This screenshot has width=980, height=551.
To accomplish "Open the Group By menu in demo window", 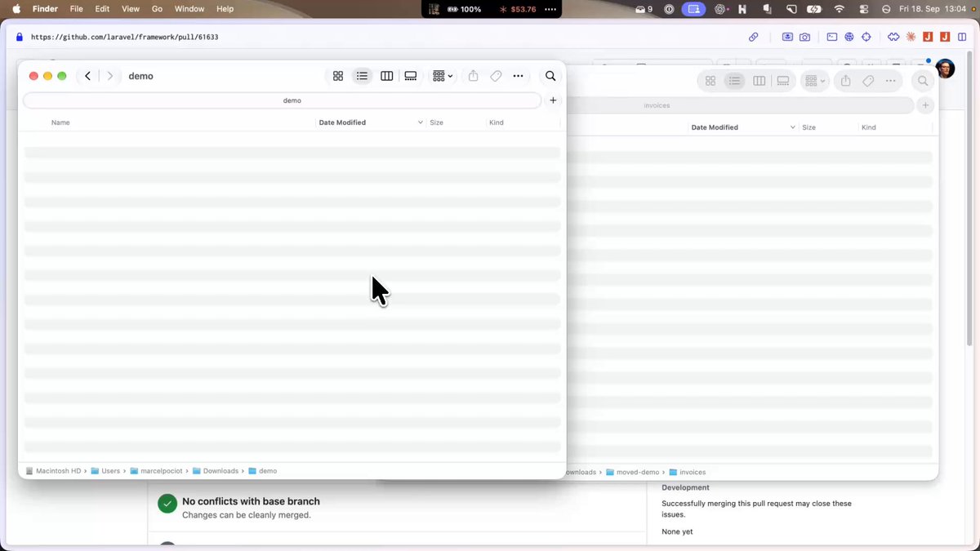I will [x=443, y=76].
